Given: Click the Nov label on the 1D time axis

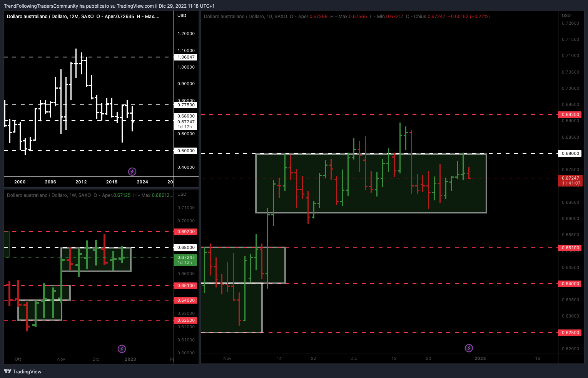Looking at the screenshot, I should pos(227,358).
